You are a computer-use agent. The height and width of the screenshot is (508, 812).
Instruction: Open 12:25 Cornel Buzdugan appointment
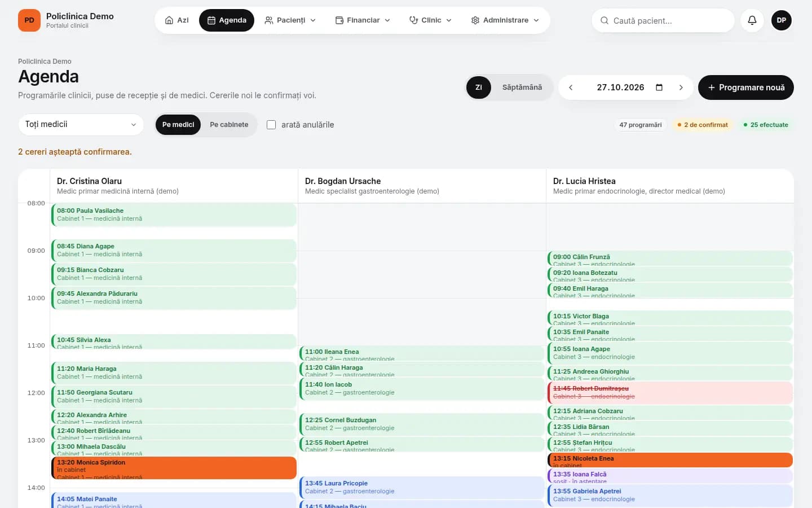tap(422, 424)
